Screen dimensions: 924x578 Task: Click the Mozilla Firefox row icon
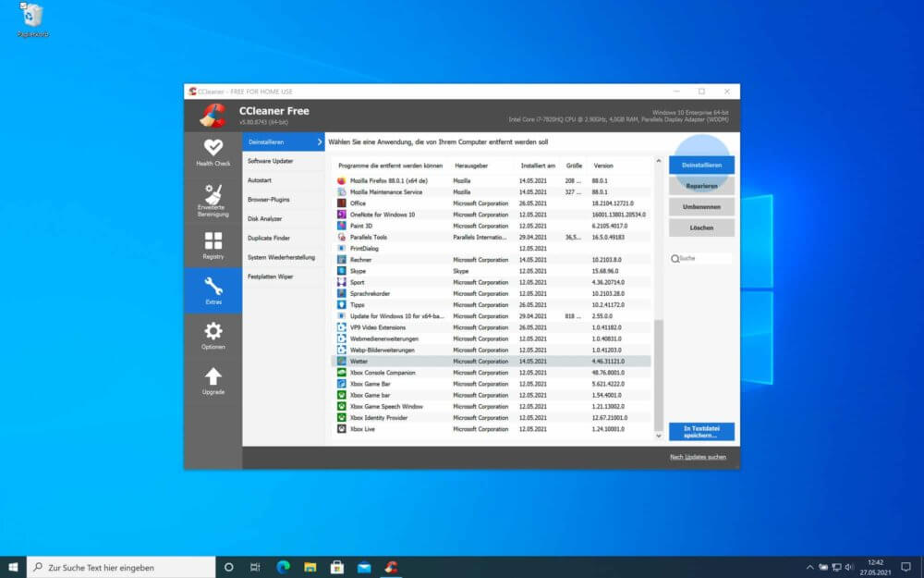(341, 181)
